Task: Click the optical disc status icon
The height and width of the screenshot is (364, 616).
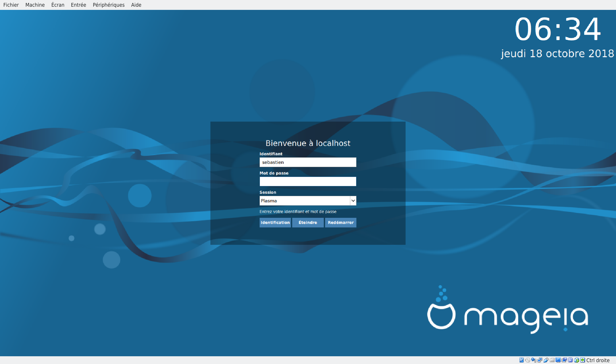Action: (x=528, y=360)
